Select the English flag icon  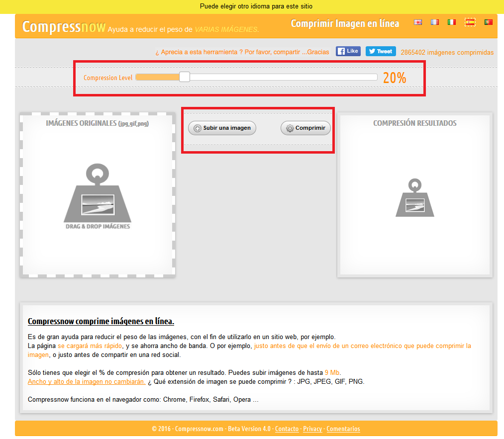pos(418,22)
